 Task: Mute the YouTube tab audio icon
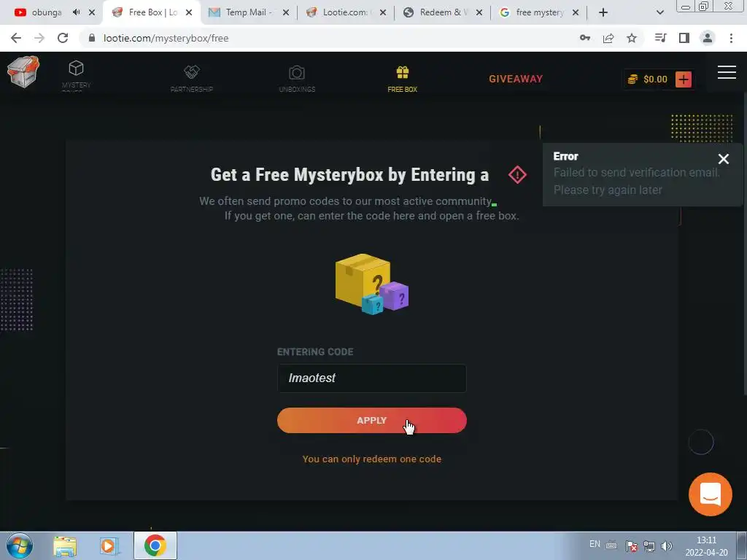[x=76, y=12]
